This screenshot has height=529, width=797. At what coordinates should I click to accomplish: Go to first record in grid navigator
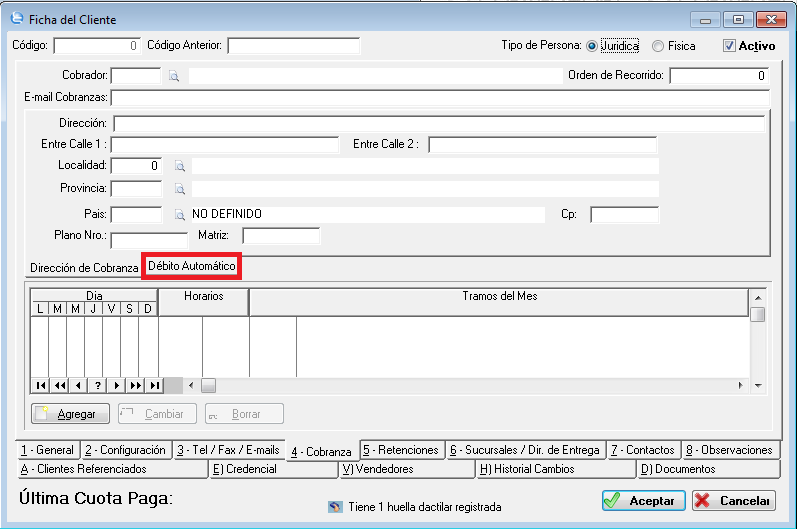[x=41, y=385]
